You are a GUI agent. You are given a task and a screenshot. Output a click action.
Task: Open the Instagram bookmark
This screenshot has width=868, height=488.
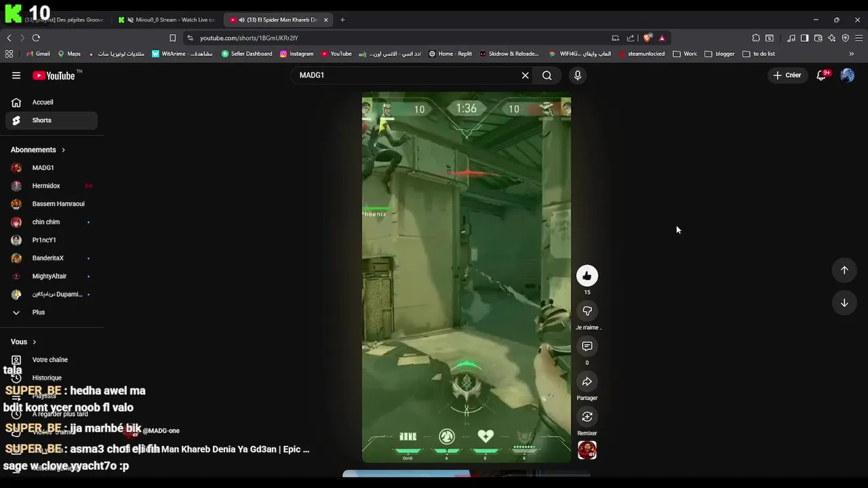[x=296, y=54]
